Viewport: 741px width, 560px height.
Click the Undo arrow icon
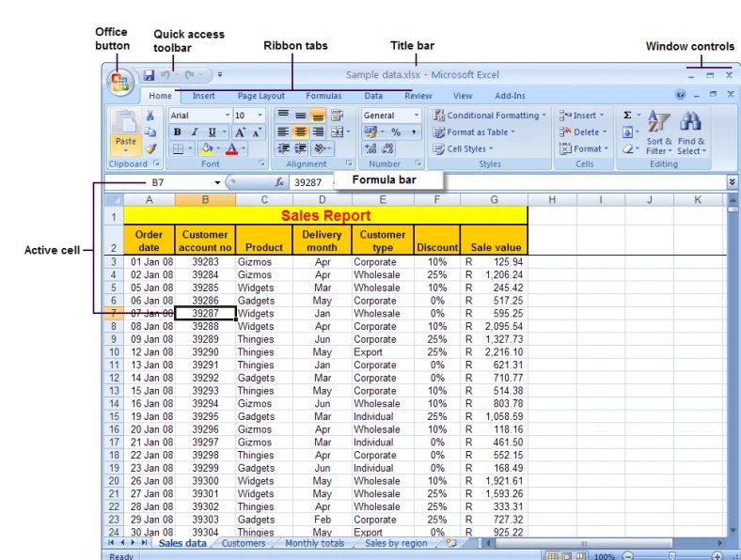tap(166, 74)
